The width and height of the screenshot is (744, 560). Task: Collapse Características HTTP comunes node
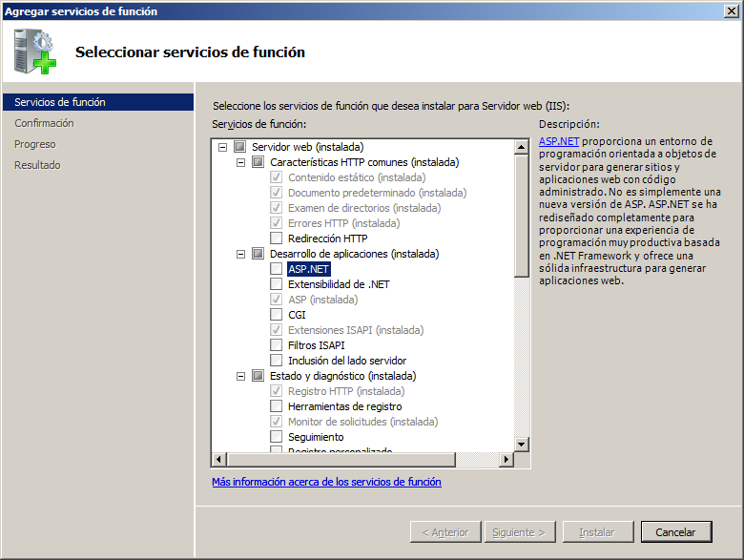click(x=240, y=162)
